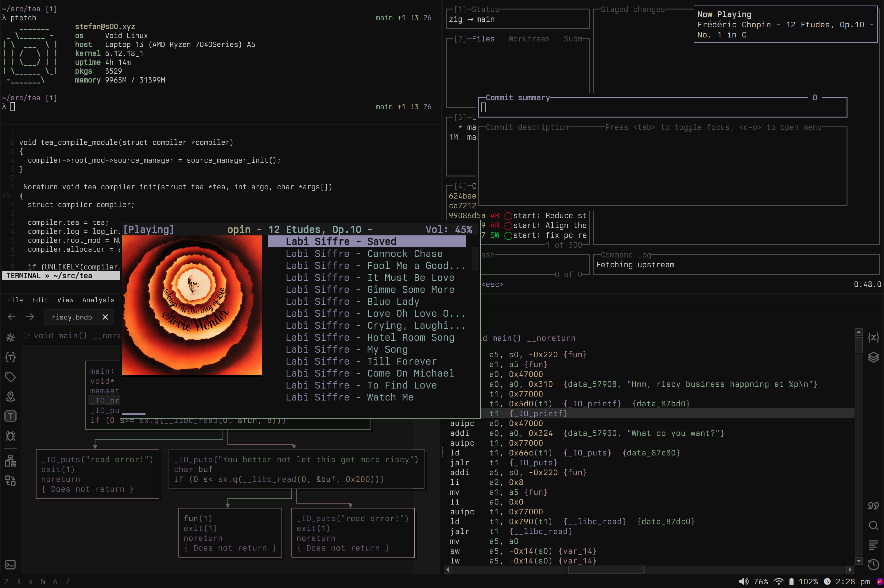Image resolution: width=884 pixels, height=588 pixels.
Task: Click the back navigation arrow
Action: tap(12, 317)
